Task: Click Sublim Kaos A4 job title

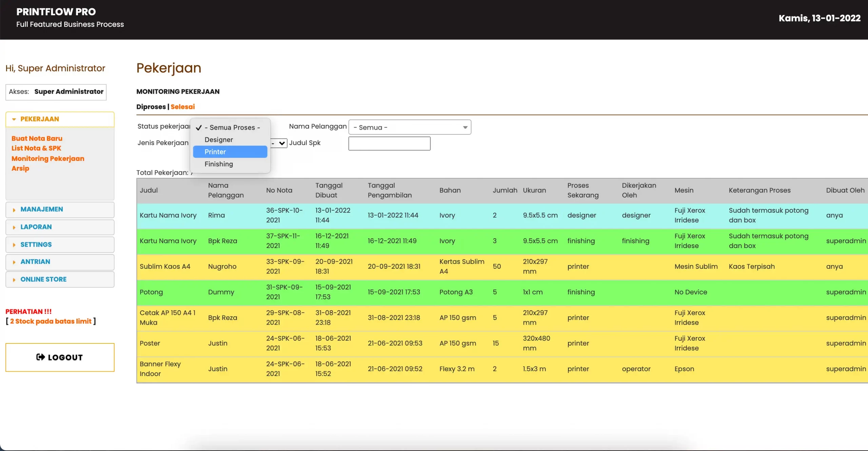Action: point(165,266)
